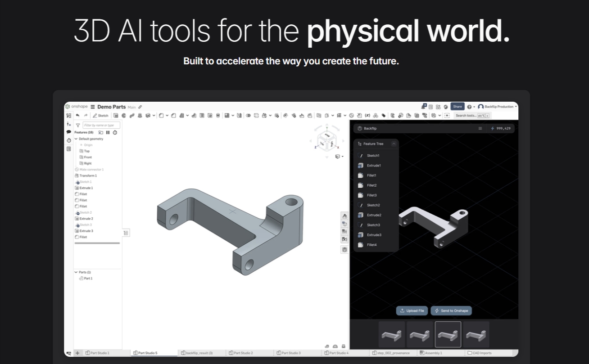Open the dropdown arrow beside Fillet tool

pyautogui.click(x=167, y=116)
